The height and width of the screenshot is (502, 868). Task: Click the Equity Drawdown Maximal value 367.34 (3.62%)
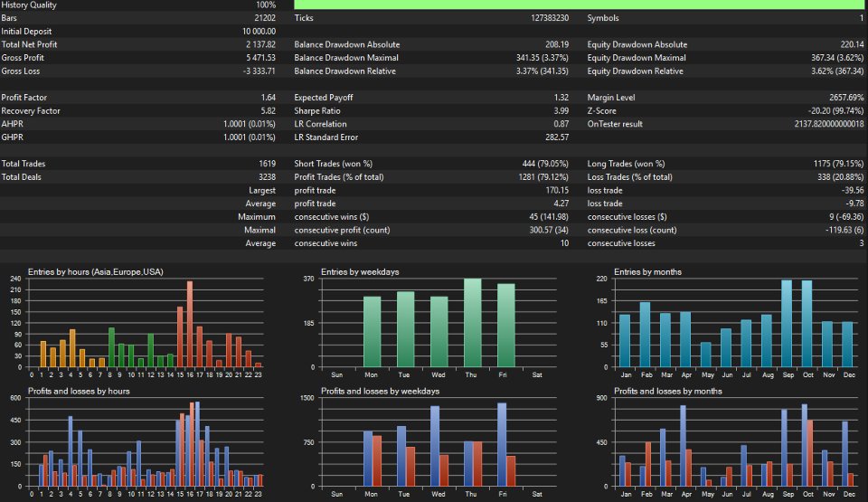(x=837, y=58)
